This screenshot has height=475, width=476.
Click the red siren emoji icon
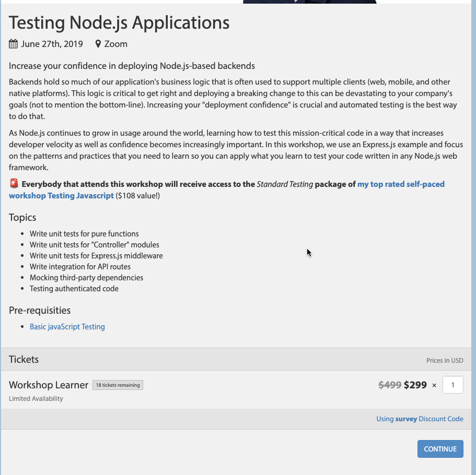pos(14,184)
